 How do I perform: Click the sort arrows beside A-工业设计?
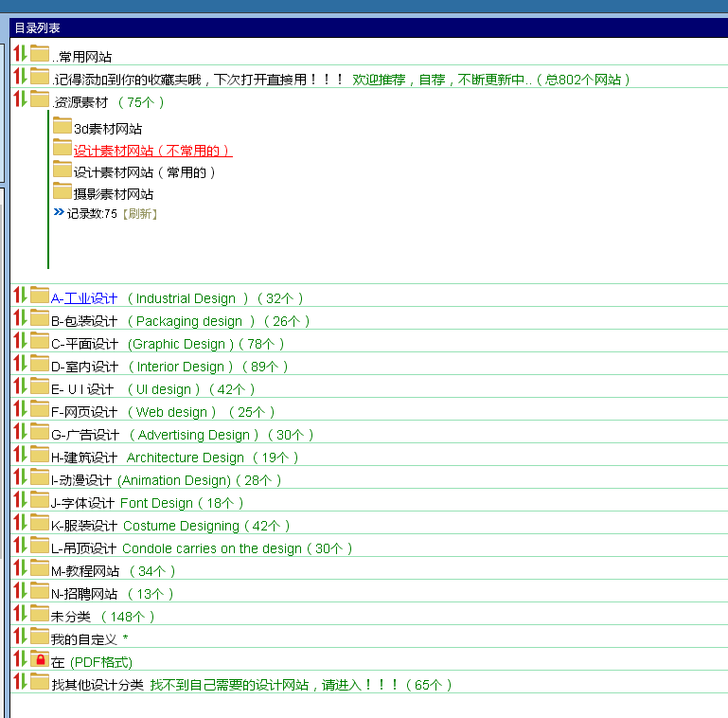click(x=20, y=295)
